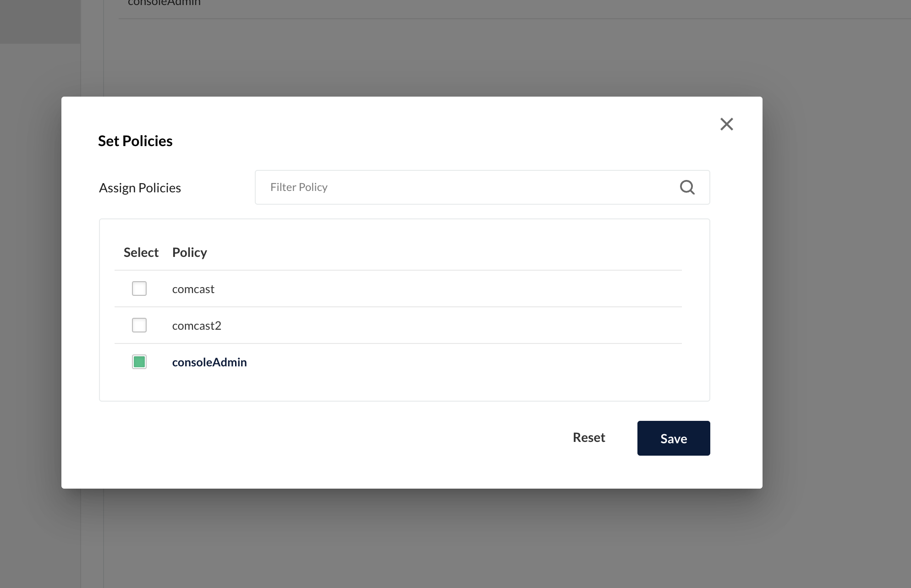The image size is (911, 588).
Task: Click the Assign Policies label
Action: 140,188
